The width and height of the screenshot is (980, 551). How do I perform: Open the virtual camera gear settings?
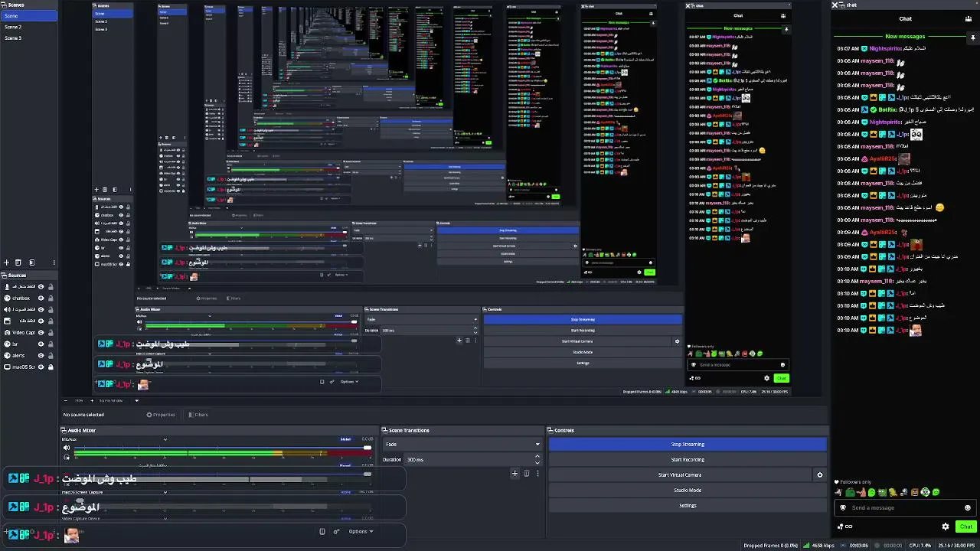point(819,474)
